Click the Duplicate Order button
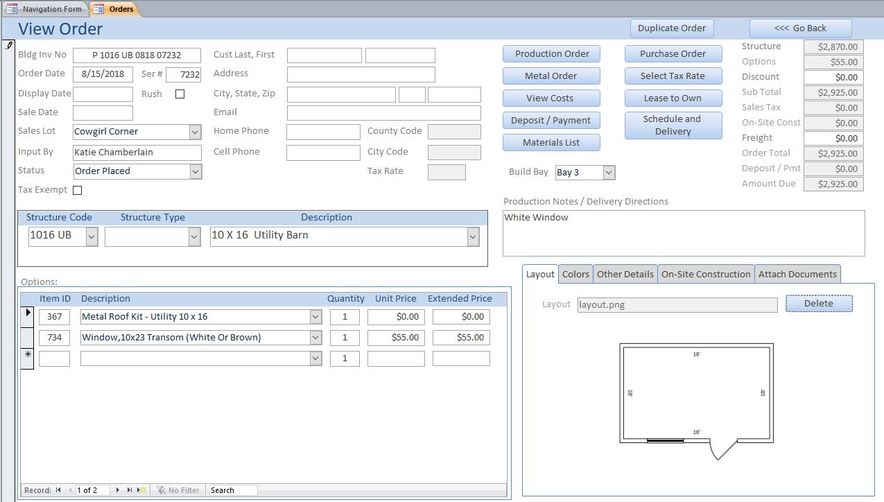Image resolution: width=884 pixels, height=502 pixels. [671, 28]
